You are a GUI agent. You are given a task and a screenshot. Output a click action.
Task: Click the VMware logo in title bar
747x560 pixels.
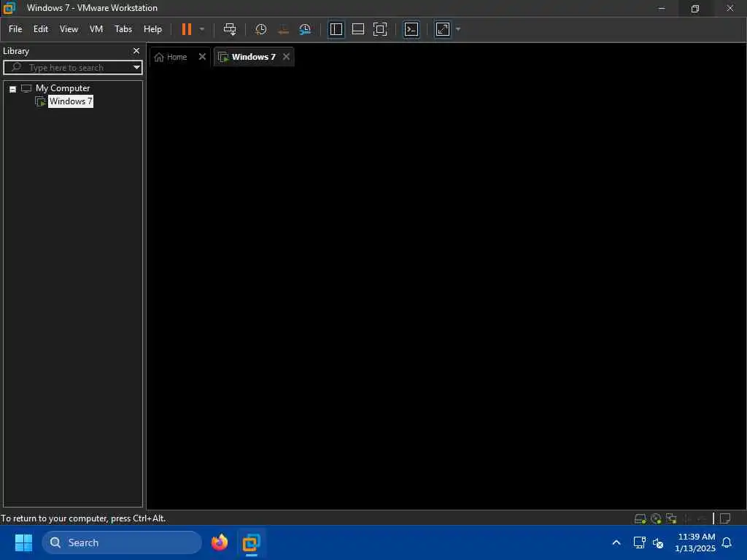(x=9, y=7)
